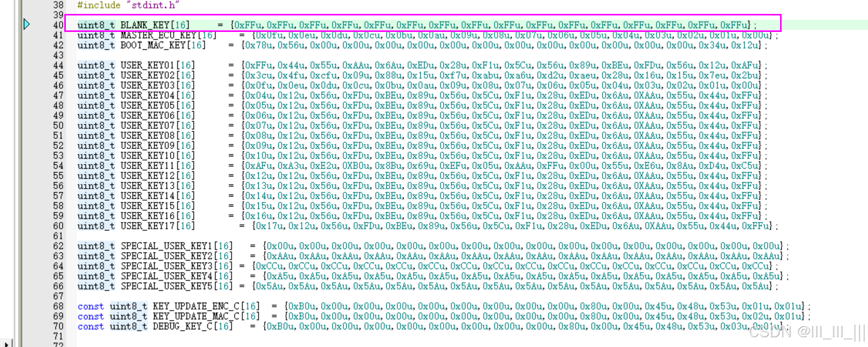Click line number 54 in the gutter
The height and width of the screenshot is (347, 868).
pos(58,166)
